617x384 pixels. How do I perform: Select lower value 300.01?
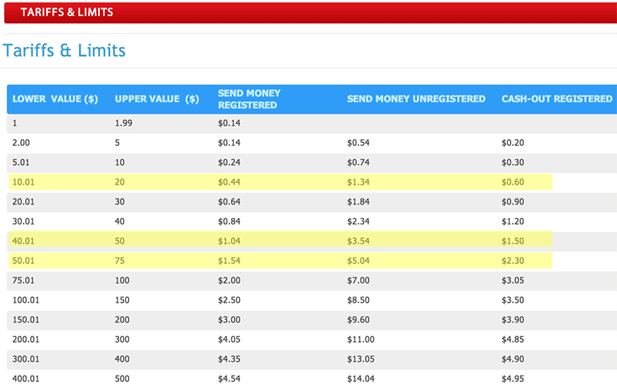[x=26, y=359]
